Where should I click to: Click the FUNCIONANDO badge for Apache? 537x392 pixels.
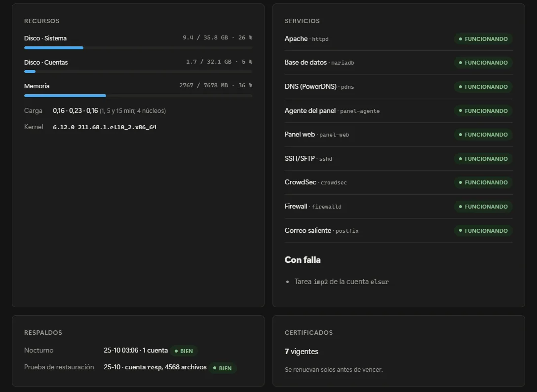[483, 39]
